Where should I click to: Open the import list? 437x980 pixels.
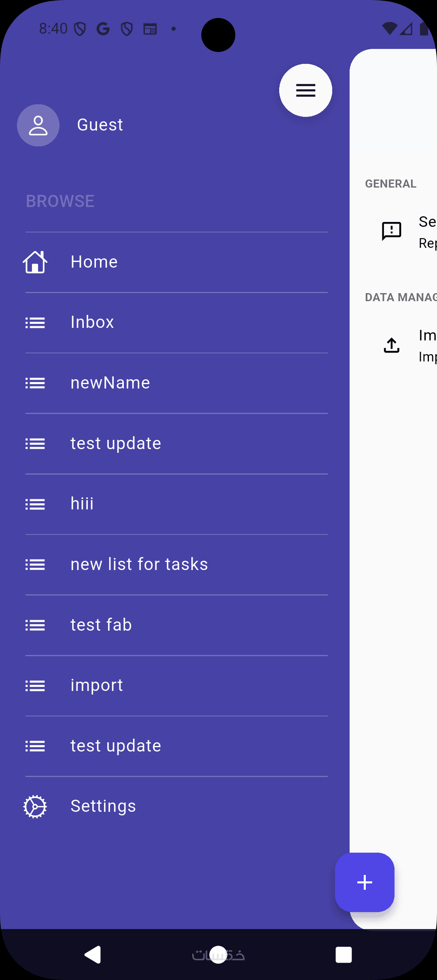coord(97,685)
